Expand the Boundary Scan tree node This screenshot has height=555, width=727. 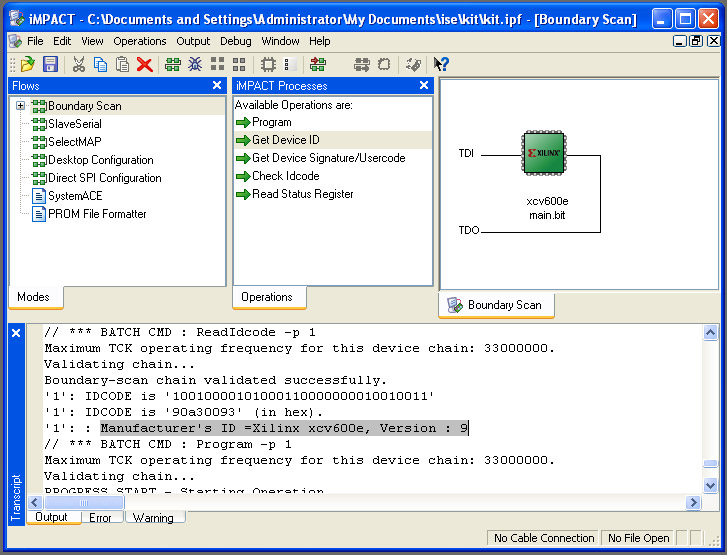[20, 106]
